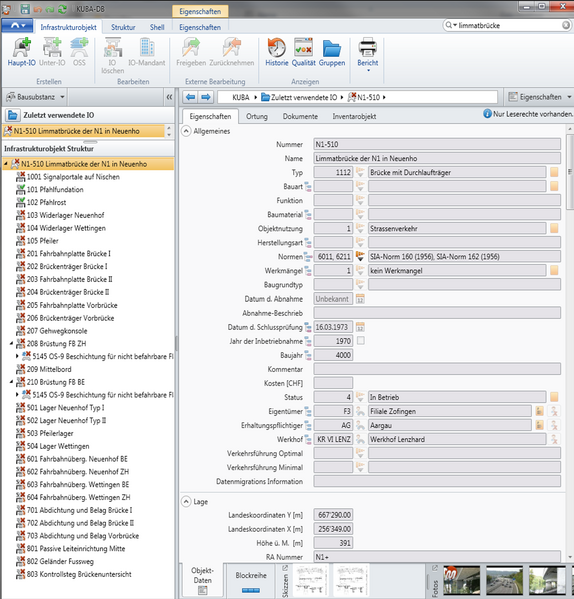Create a new Haupt-IO
Viewport: 574px width, 599px height.
point(21,52)
